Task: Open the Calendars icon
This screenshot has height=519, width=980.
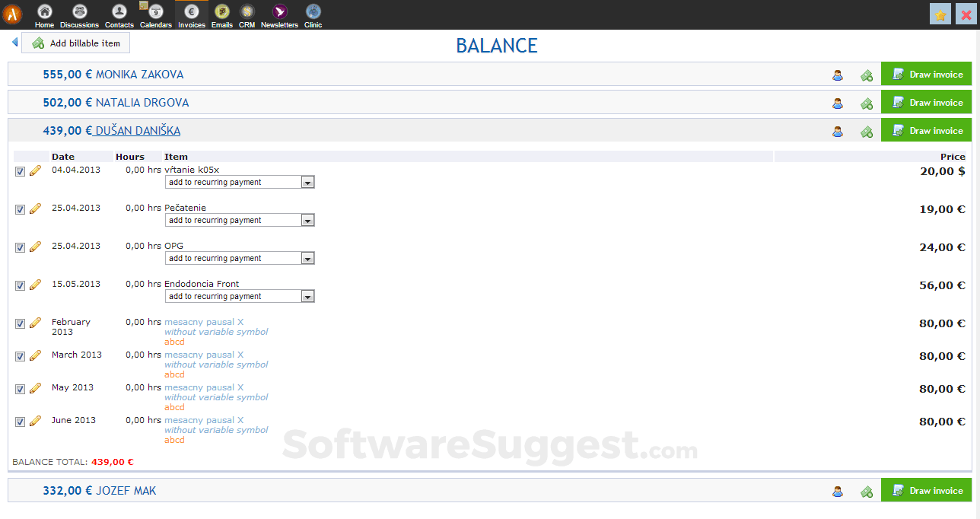Action: (155, 11)
